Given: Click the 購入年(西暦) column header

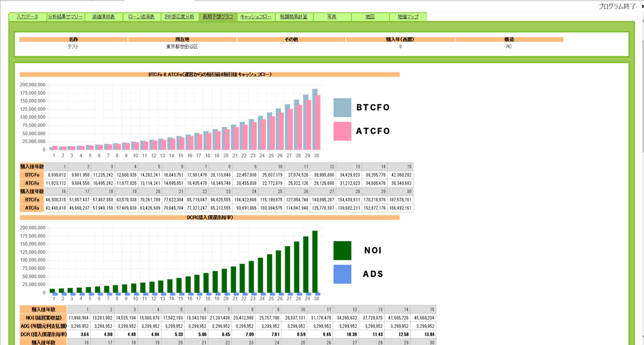Looking at the screenshot, I should coord(400,39).
